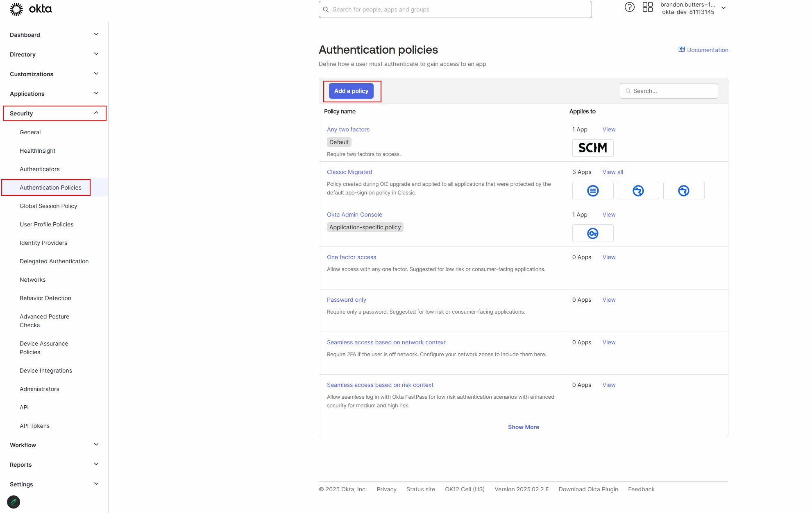
Task: Open Administrators page
Action: pyautogui.click(x=39, y=389)
